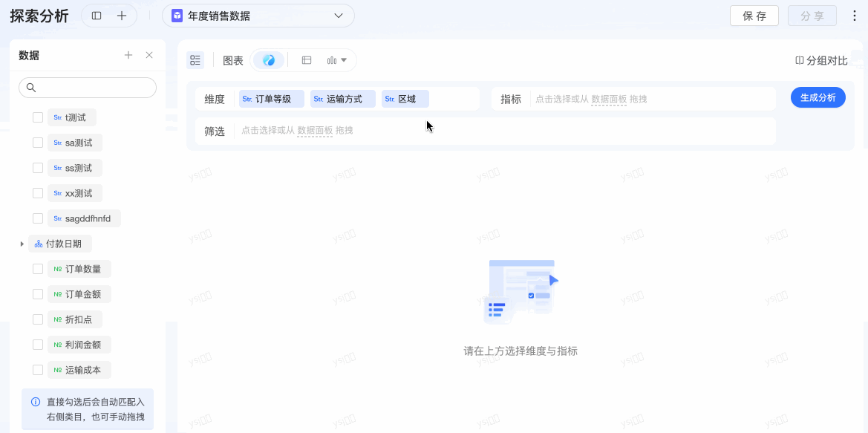Viewport: 868px width, 433px height.
Task: Click 分组对比 group comparison
Action: 821,60
